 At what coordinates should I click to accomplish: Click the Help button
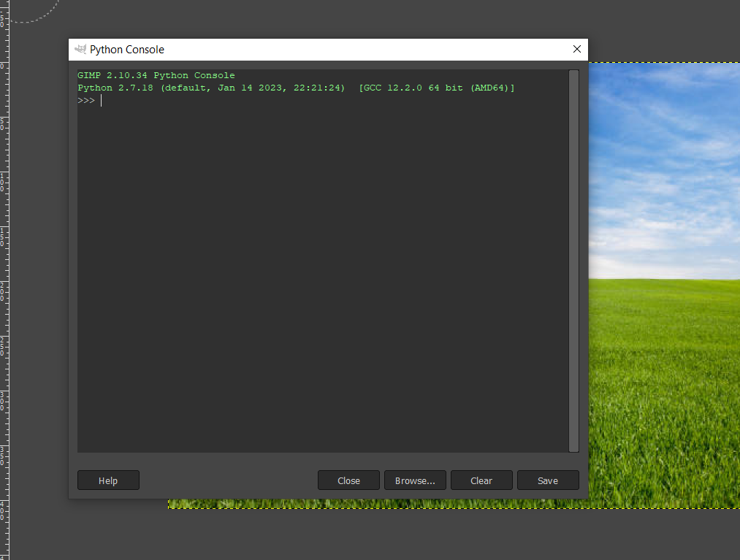[x=108, y=480]
